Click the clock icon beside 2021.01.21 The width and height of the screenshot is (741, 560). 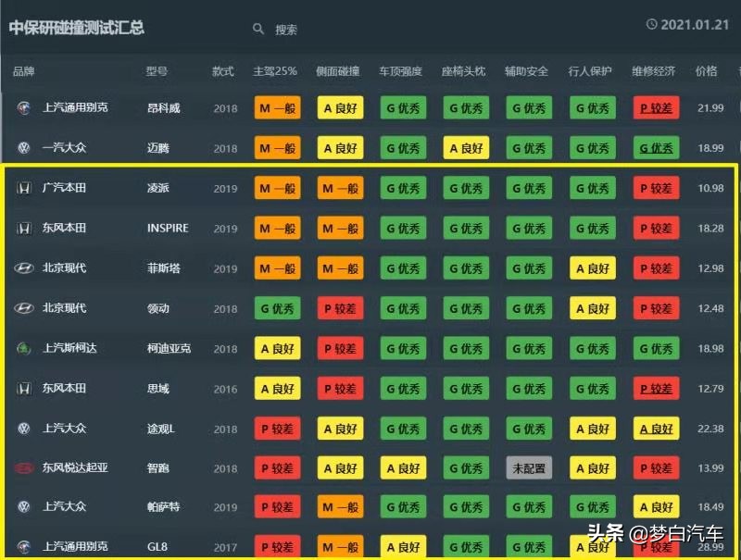[x=652, y=25]
